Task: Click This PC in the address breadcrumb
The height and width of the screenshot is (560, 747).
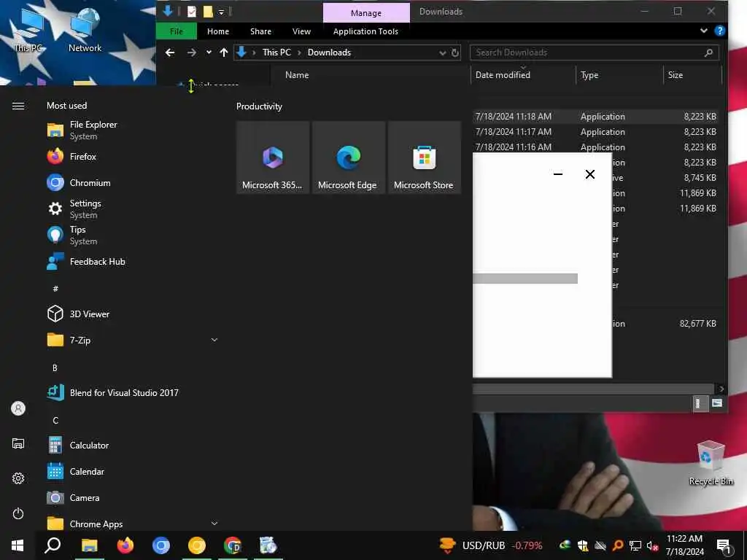Action: (x=276, y=52)
